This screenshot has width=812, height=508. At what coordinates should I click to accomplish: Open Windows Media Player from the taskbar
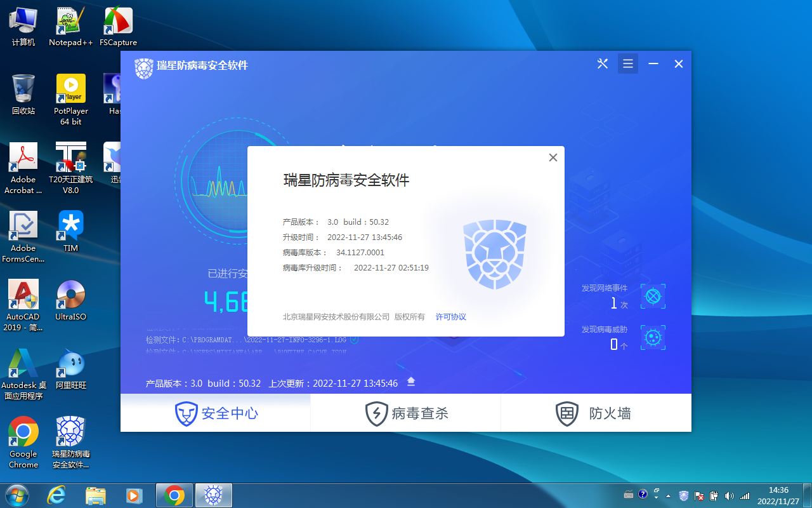pos(134,495)
